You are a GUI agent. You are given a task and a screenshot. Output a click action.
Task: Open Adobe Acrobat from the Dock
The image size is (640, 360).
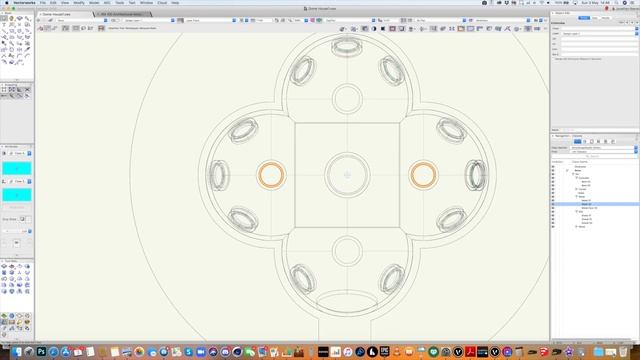pos(470,351)
